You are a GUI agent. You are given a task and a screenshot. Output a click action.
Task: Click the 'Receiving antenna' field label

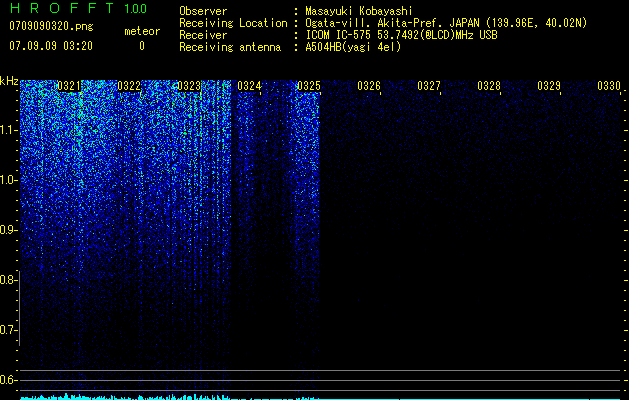[x=230, y=47]
